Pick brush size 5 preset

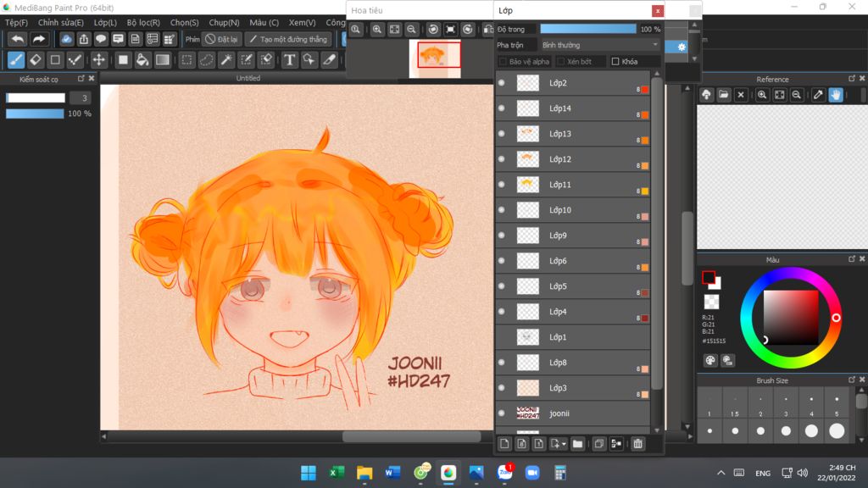[x=837, y=404]
